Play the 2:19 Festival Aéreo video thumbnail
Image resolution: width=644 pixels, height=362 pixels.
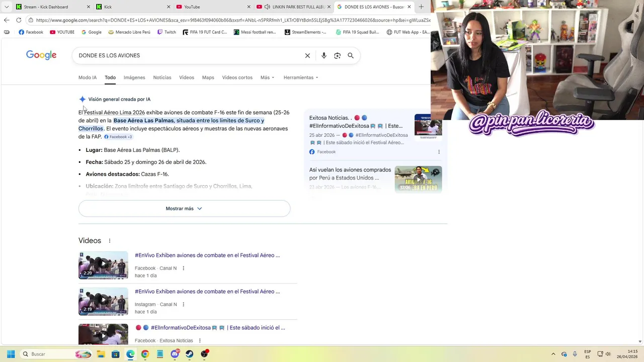pos(103,301)
